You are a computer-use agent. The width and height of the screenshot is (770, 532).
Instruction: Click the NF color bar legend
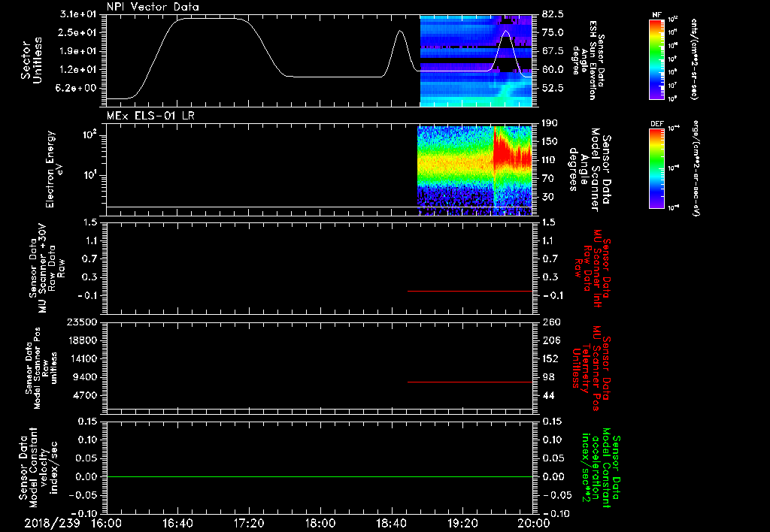point(656,59)
